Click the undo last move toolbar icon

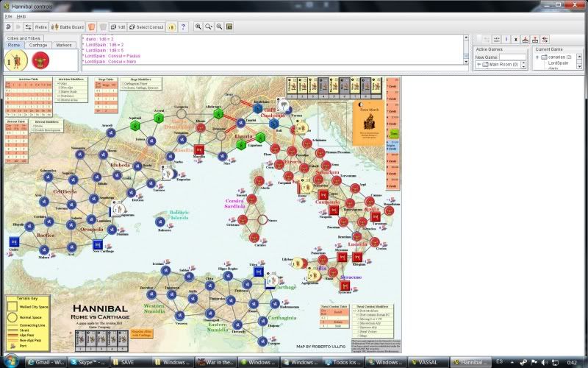9,27
